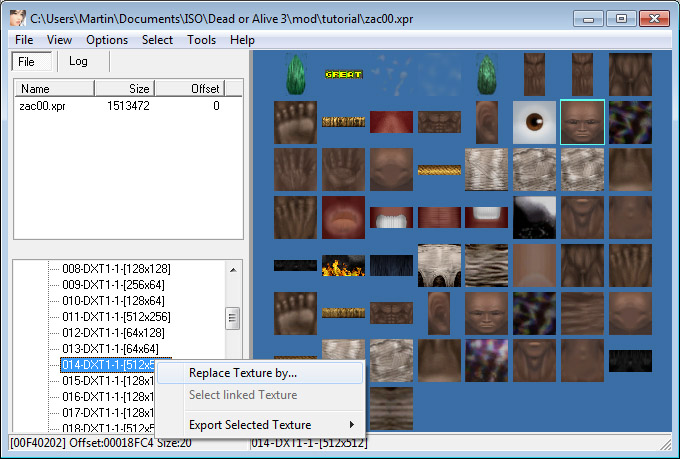
Task: Select the second-row ear texture thumbnail
Action: [x=487, y=122]
